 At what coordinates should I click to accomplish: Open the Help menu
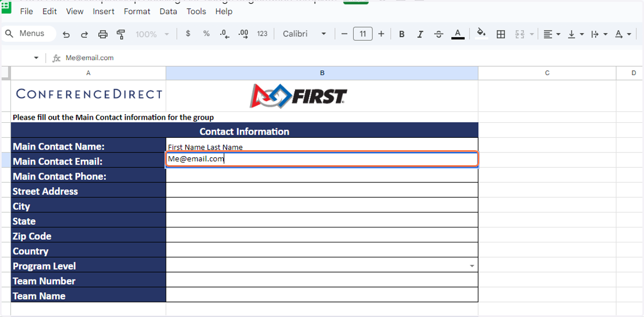pos(224,11)
